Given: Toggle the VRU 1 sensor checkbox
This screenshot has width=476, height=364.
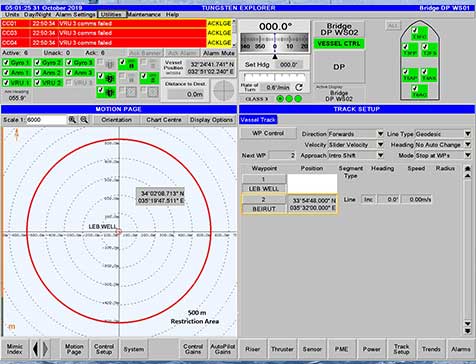Looking at the screenshot, I should coord(6,82).
